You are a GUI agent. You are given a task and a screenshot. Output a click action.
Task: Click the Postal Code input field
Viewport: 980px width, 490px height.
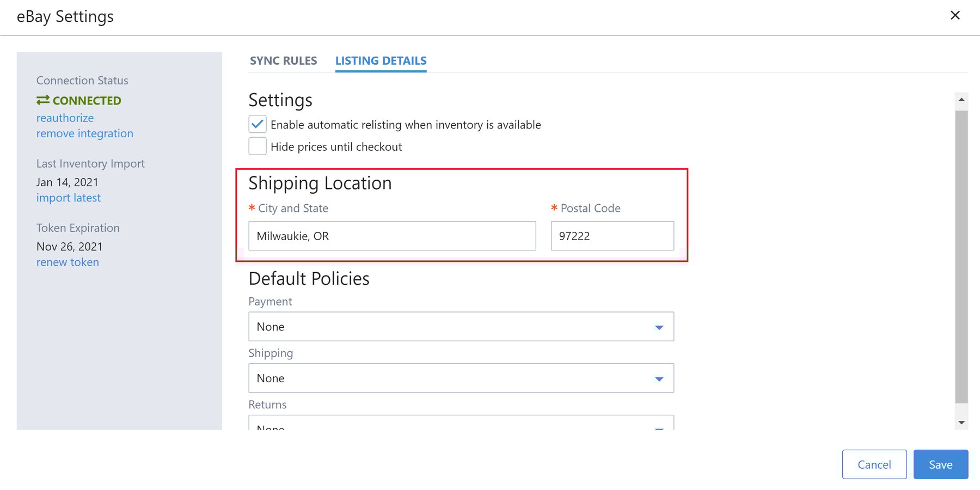pos(612,236)
